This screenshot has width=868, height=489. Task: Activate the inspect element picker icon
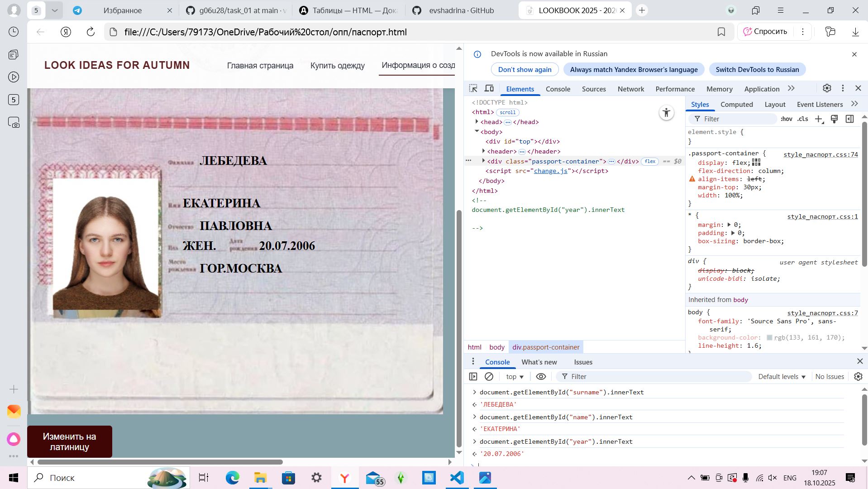473,89
